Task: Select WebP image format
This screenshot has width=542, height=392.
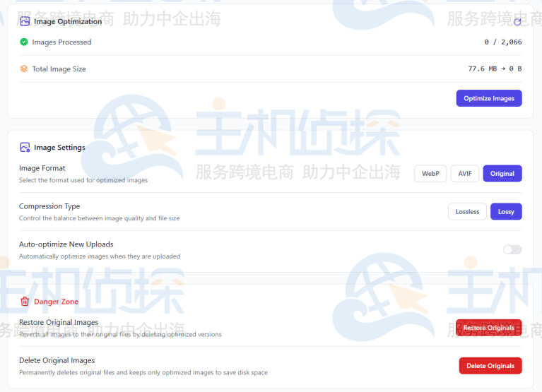Action: (430, 173)
